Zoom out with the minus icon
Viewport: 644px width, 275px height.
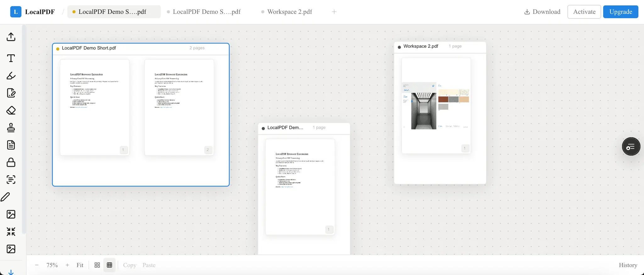pos(37,265)
